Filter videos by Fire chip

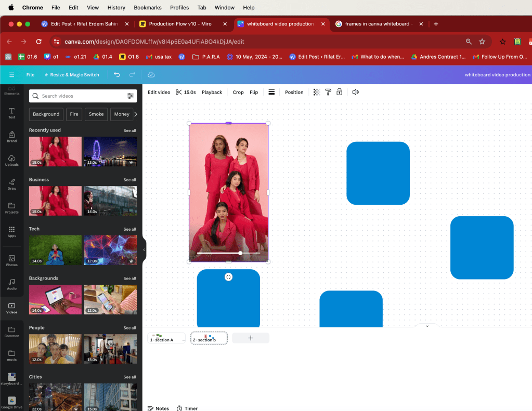click(x=74, y=114)
